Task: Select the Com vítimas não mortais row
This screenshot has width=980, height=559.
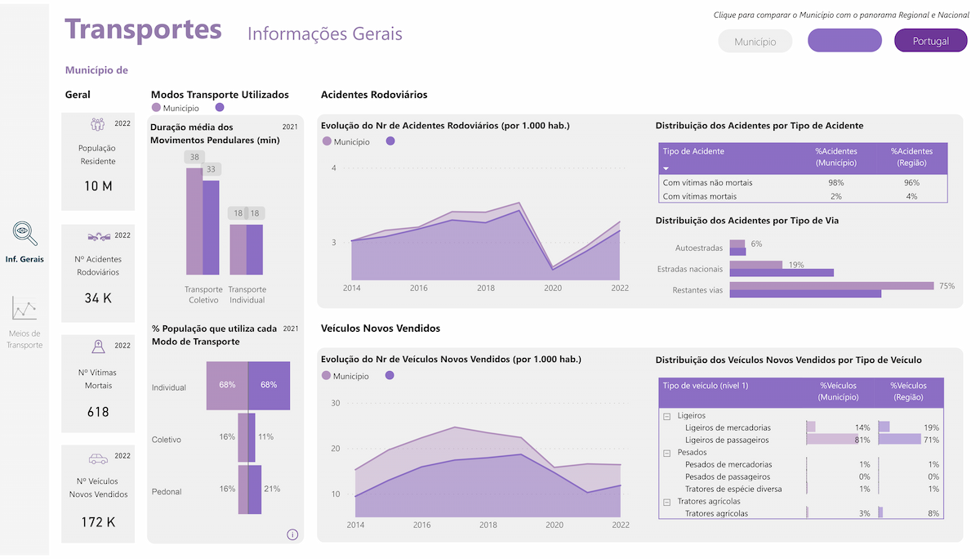Action: 803,182
